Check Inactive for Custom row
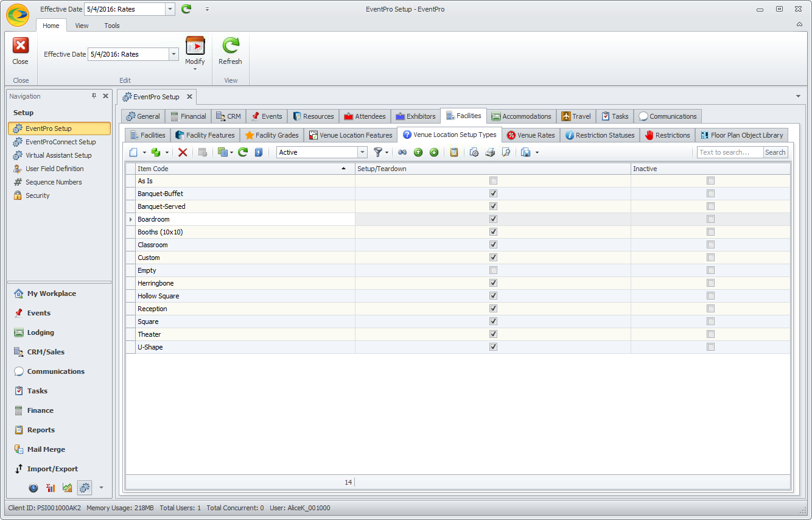This screenshot has width=812, height=520. tap(710, 258)
